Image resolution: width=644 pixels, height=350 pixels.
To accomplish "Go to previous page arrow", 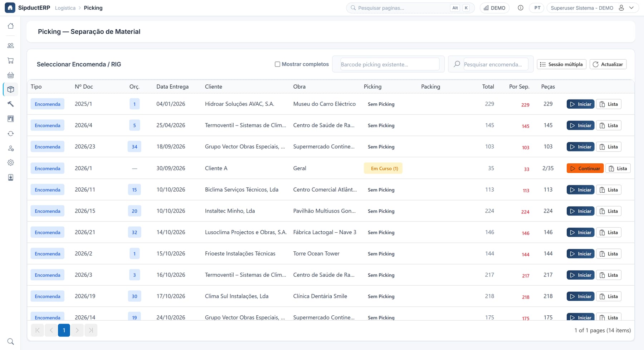I will tap(51, 330).
